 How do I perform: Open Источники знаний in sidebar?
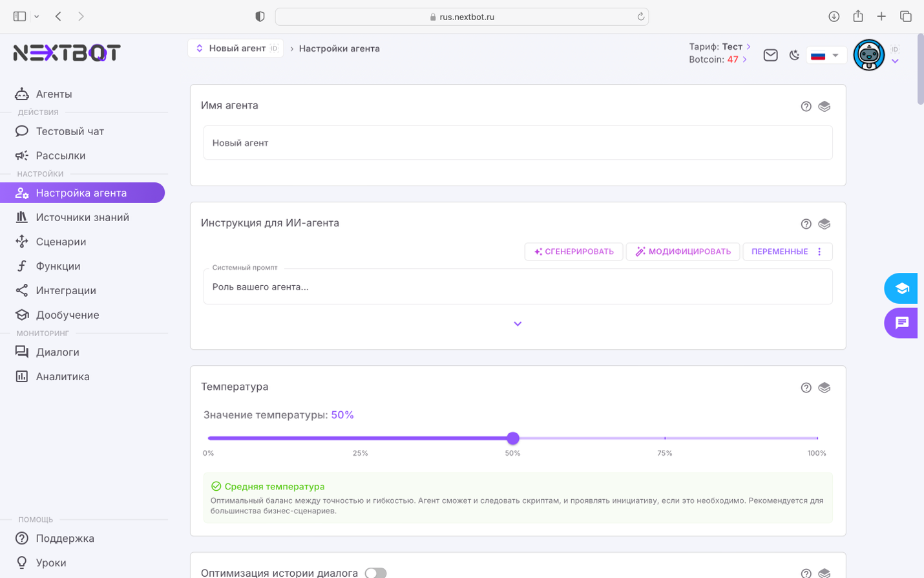[82, 217]
